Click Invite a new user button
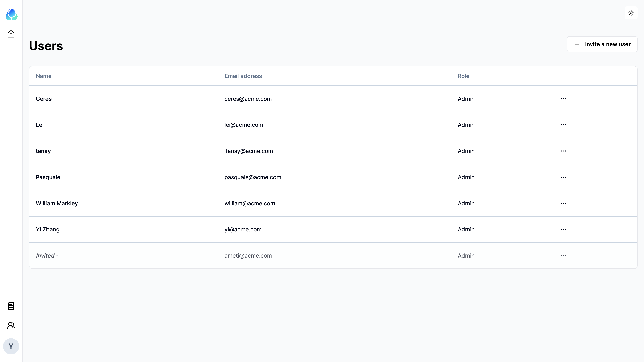Image resolution: width=644 pixels, height=362 pixels. click(602, 44)
